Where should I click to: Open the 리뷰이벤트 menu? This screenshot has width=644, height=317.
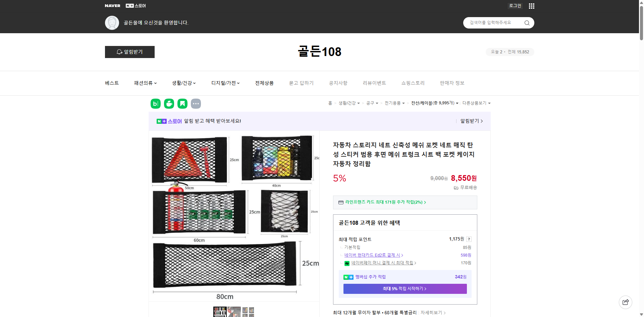click(x=374, y=83)
